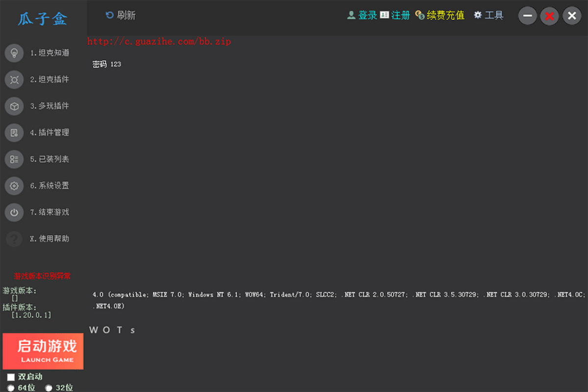The image size is (588, 392).
Task: Click the 系统设置 gear icon
Action: pyautogui.click(x=14, y=186)
